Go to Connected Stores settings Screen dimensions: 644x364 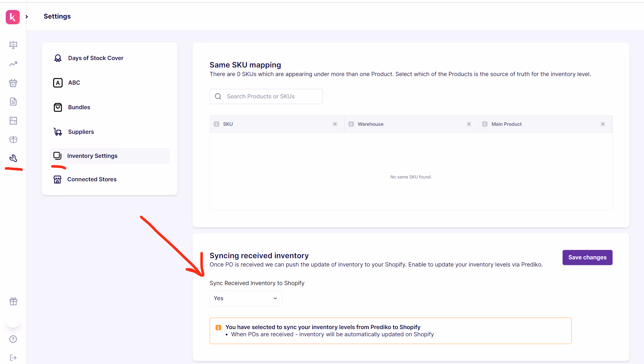click(92, 179)
